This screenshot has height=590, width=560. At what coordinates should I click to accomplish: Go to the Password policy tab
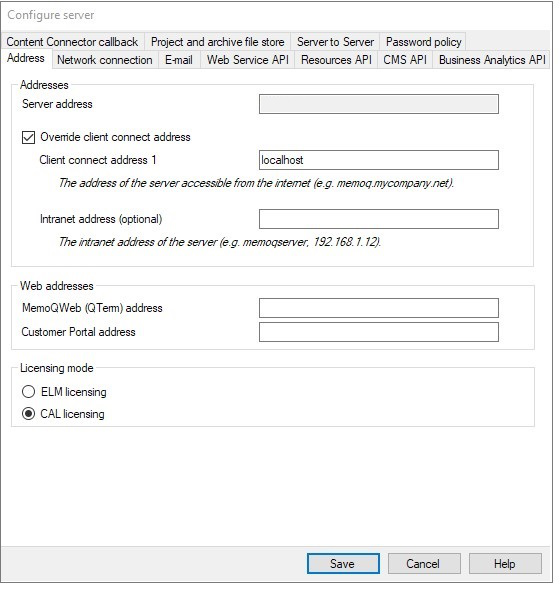pos(423,42)
